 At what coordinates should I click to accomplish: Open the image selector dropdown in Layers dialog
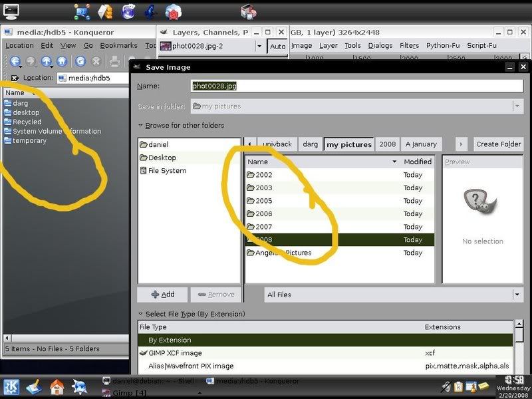tap(259, 46)
